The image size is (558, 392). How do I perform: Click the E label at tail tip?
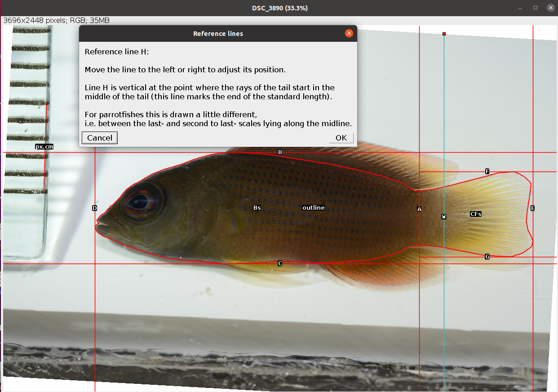(x=532, y=208)
